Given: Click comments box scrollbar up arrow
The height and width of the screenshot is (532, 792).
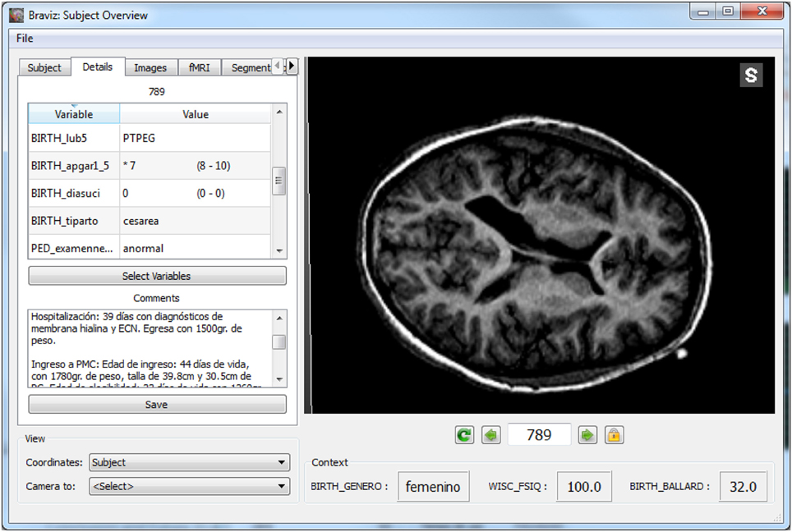Looking at the screenshot, I should (x=279, y=318).
